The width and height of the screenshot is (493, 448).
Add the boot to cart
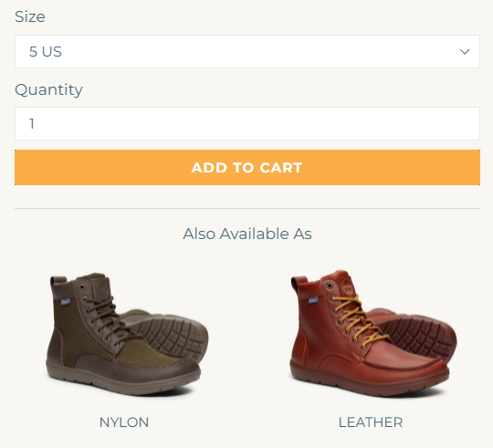point(247,168)
